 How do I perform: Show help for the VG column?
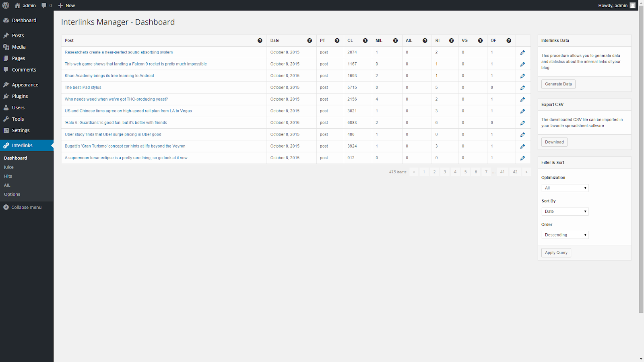480,41
